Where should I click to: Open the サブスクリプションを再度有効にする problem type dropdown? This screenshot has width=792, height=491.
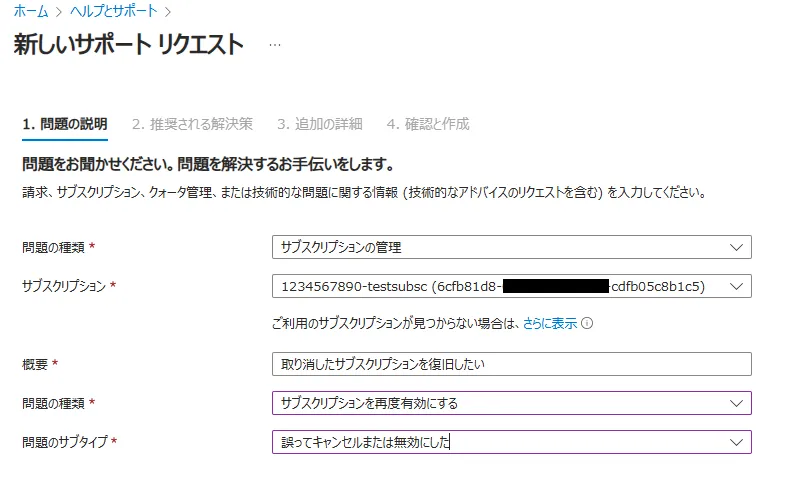[x=500, y=403]
